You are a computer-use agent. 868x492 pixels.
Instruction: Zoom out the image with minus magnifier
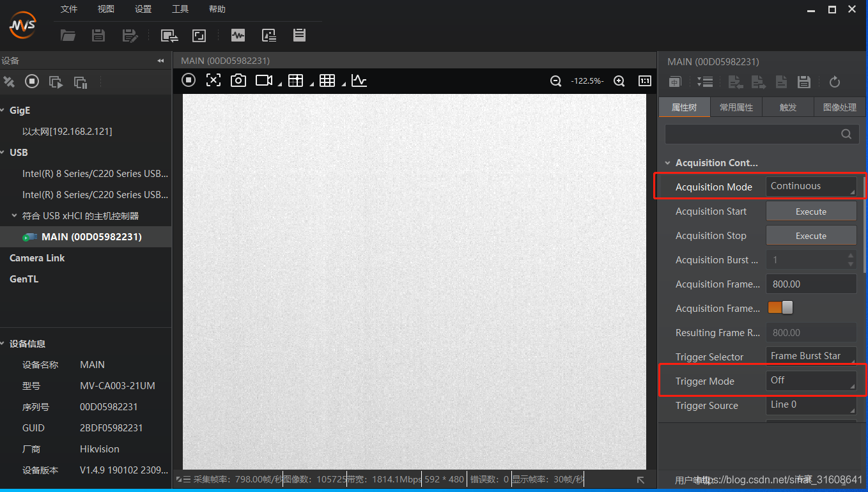pos(556,81)
